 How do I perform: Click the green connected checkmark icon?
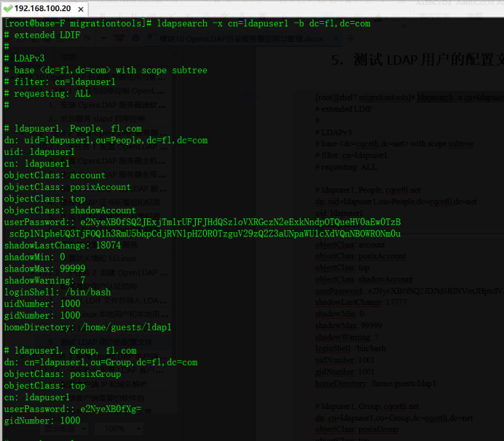(x=8, y=8)
